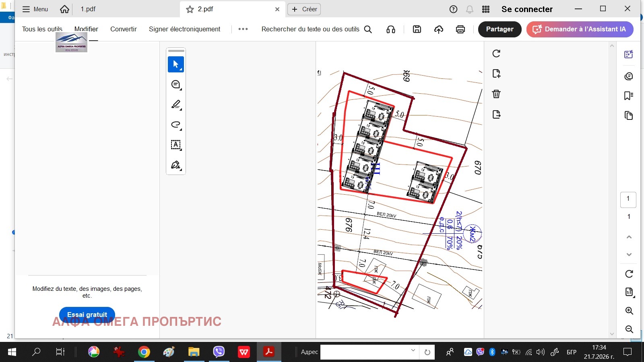Click Demander à l'Assistant IA button

[580, 29]
